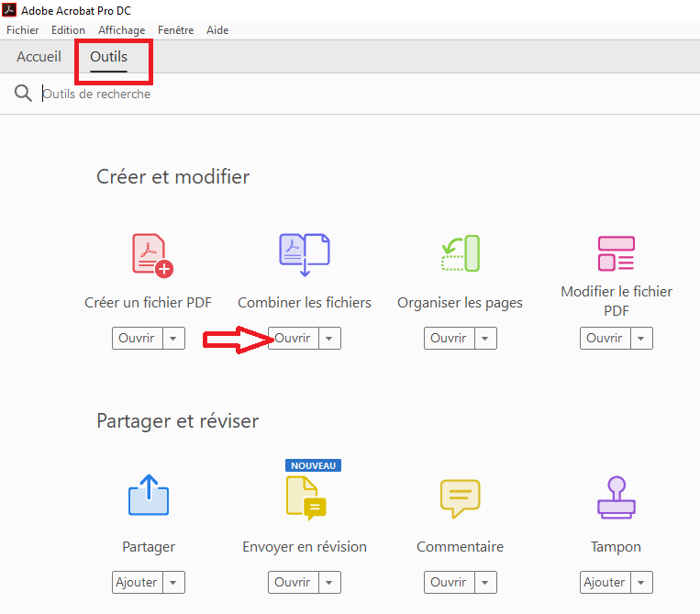Click the Créer un fichier PDF label
The width and height of the screenshot is (700, 614).
(x=149, y=303)
